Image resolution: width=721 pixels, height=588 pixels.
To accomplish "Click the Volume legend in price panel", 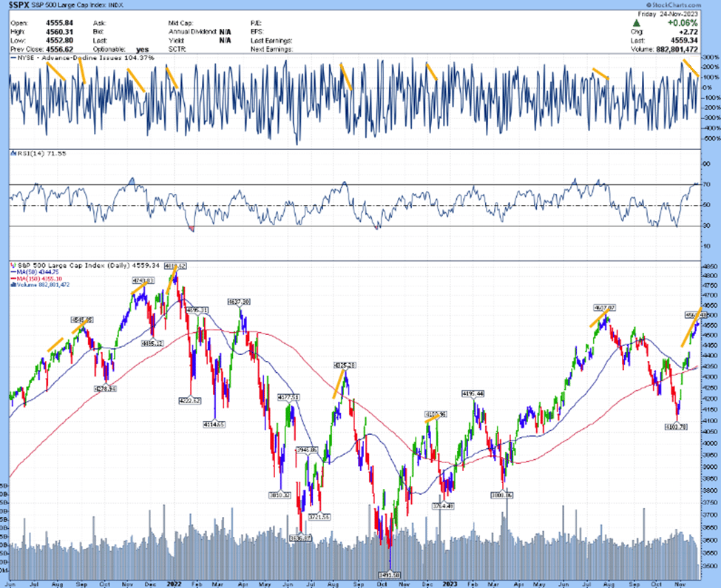I will (41, 285).
